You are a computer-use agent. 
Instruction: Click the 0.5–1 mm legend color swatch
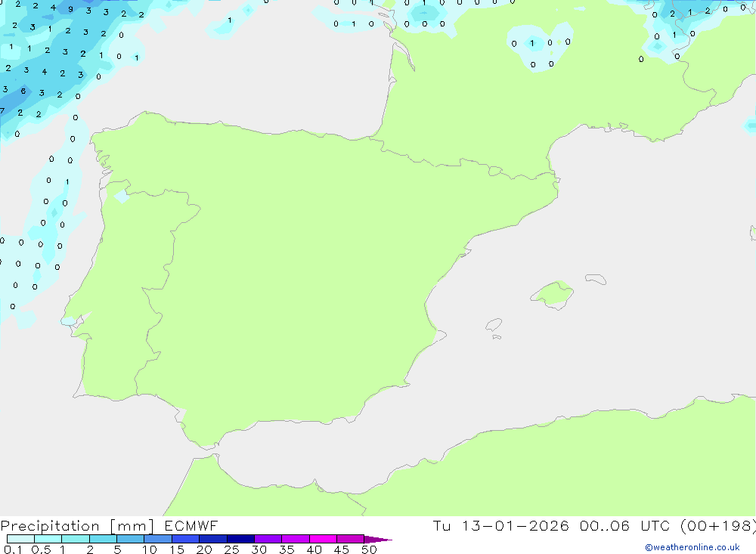point(48,539)
